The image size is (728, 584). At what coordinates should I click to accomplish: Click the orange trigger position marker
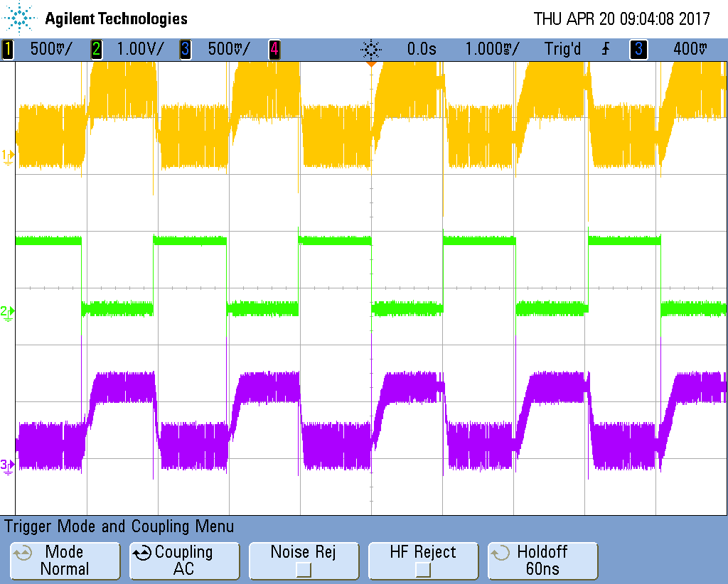pos(371,64)
